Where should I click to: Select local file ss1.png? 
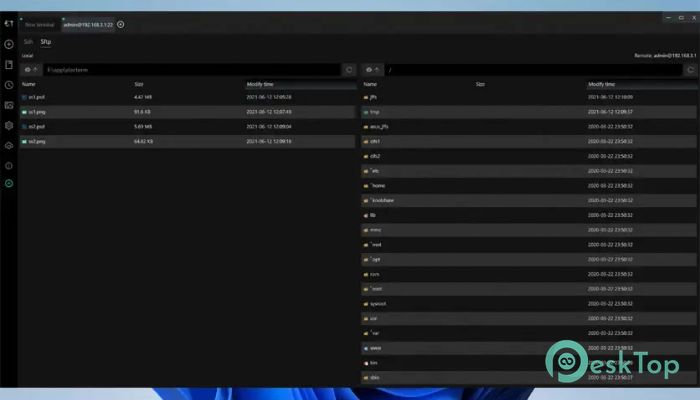click(188, 112)
